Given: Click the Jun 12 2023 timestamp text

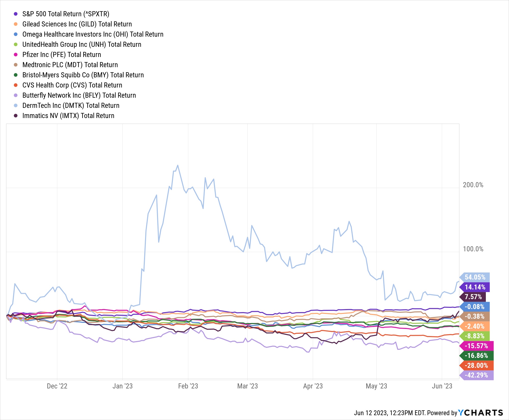Looking at the screenshot, I should (x=390, y=413).
